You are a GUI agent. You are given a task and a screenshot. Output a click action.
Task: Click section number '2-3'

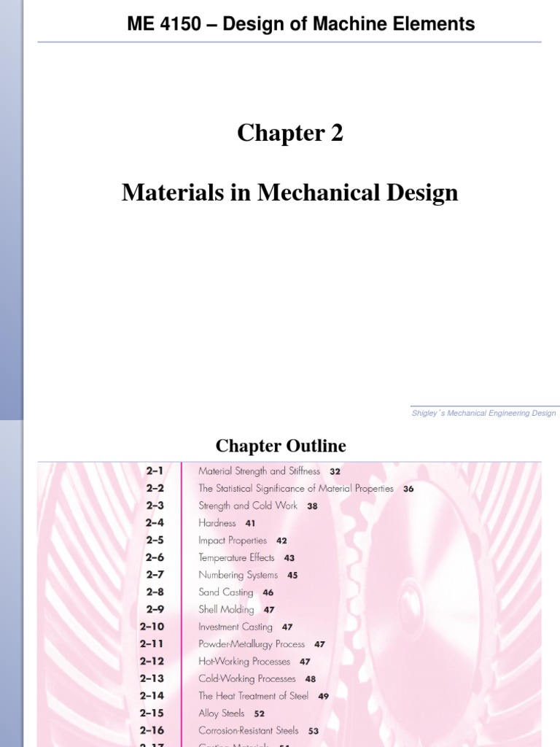[x=155, y=505]
